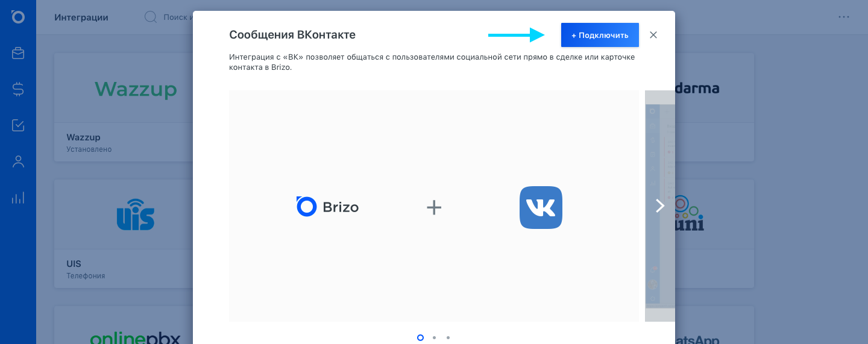Click the + Подключить button
868x344 pixels.
[600, 35]
